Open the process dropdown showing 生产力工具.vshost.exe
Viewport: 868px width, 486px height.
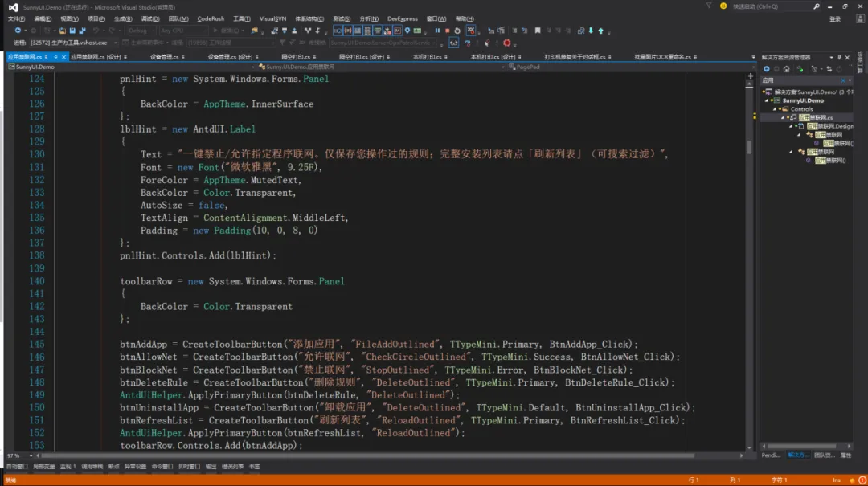coord(73,43)
